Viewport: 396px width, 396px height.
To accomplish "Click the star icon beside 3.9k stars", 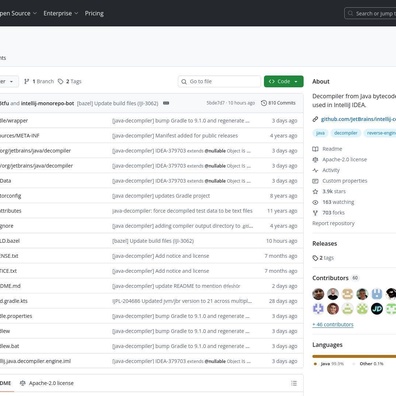I will pos(315,191).
